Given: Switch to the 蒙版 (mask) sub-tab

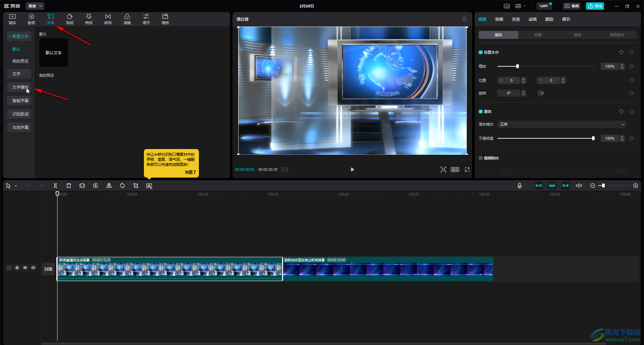Looking at the screenshot, I should point(578,35).
